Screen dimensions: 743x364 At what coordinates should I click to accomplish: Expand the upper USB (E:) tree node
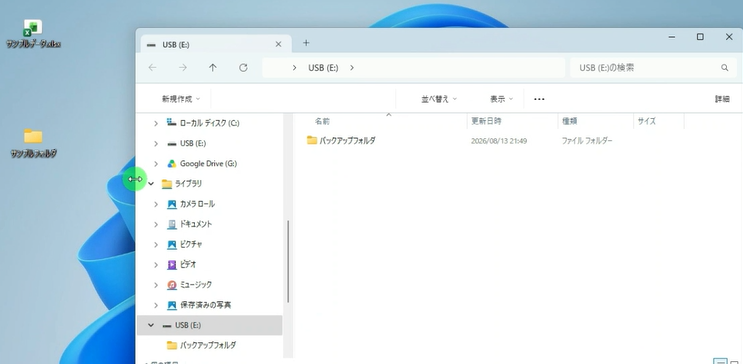point(155,143)
